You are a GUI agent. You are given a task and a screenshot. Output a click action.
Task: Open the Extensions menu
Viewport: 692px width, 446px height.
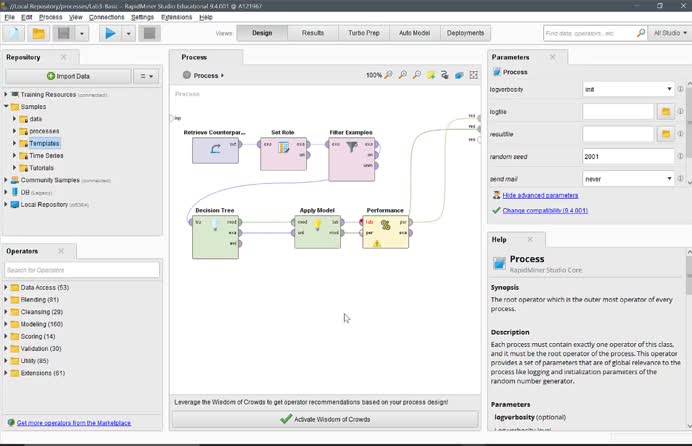pyautogui.click(x=176, y=17)
